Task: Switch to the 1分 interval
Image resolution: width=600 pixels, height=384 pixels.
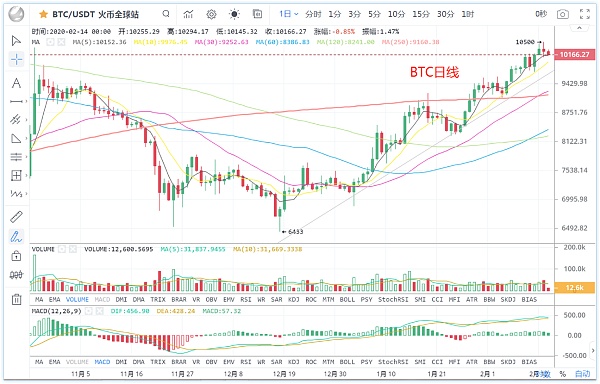Action: (334, 15)
